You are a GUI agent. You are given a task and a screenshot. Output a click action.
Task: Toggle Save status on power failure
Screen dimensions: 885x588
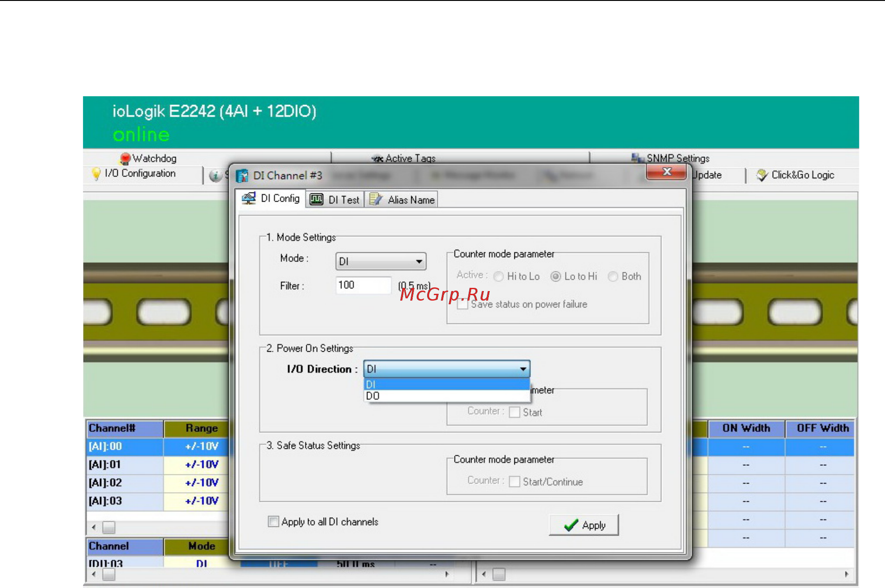(462, 304)
